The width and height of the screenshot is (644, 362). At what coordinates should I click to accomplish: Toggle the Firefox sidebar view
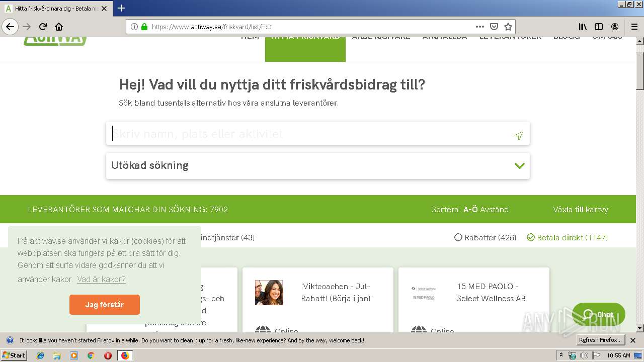(599, 27)
